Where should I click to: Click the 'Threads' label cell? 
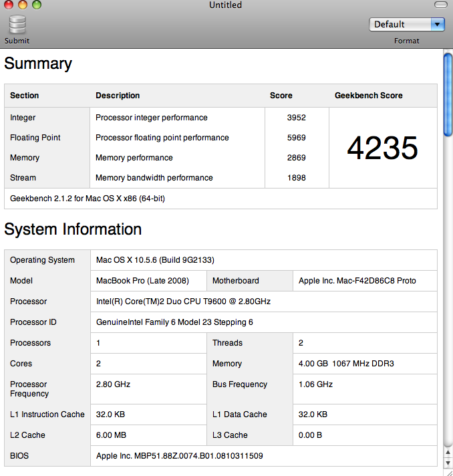(228, 343)
